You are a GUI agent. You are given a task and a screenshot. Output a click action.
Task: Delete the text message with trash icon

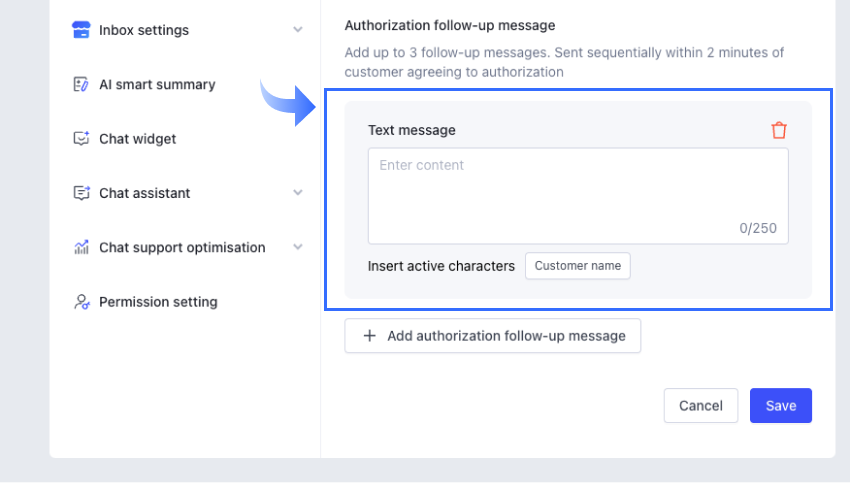(x=779, y=130)
